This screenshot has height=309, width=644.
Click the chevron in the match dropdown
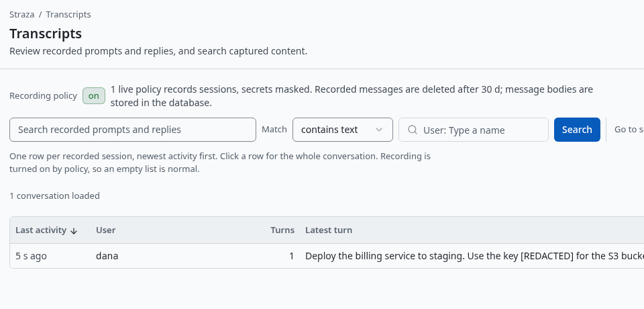tap(379, 130)
